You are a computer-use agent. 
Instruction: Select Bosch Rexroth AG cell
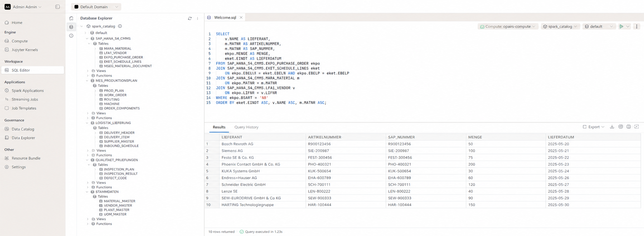pos(262,144)
